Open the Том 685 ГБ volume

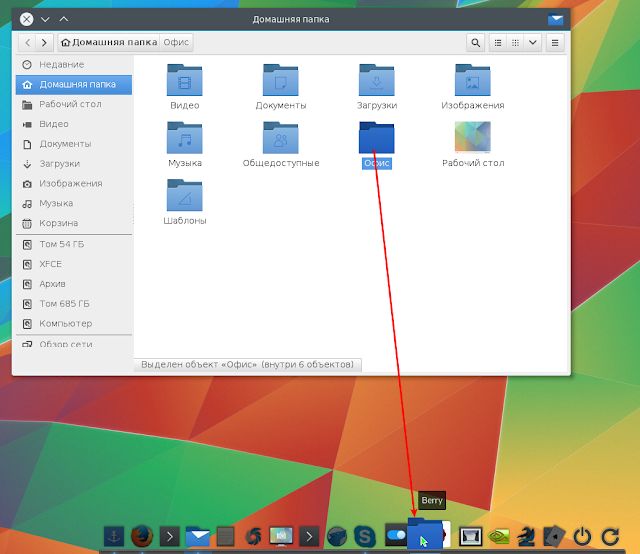74,304
